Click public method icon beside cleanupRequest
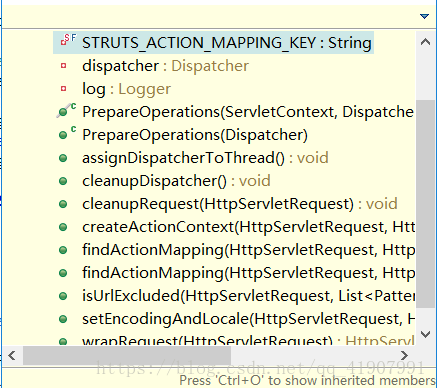The image size is (437, 388). tap(63, 204)
